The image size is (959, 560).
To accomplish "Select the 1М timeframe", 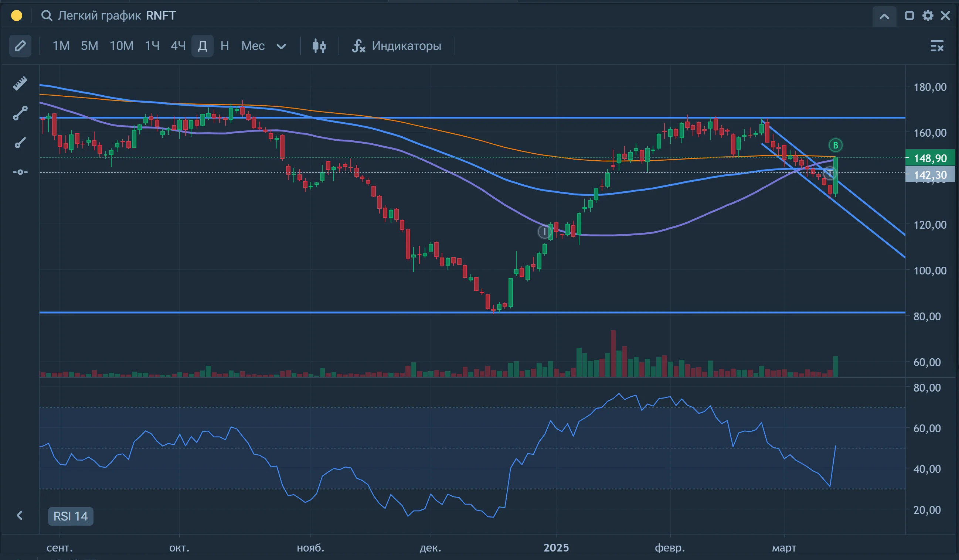I will pyautogui.click(x=61, y=46).
